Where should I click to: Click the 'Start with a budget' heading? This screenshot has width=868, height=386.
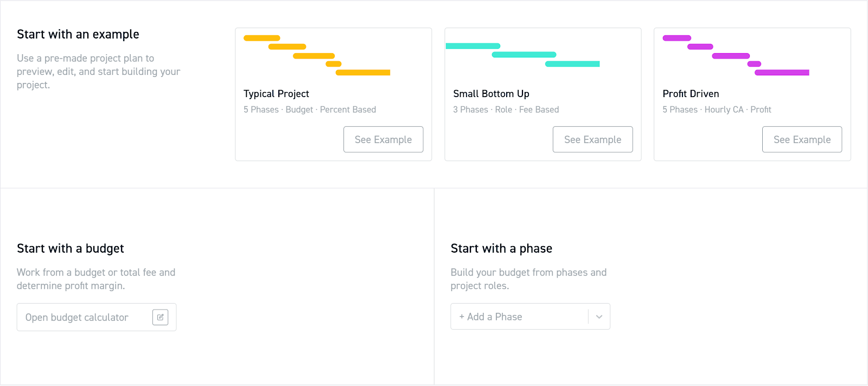[71, 248]
